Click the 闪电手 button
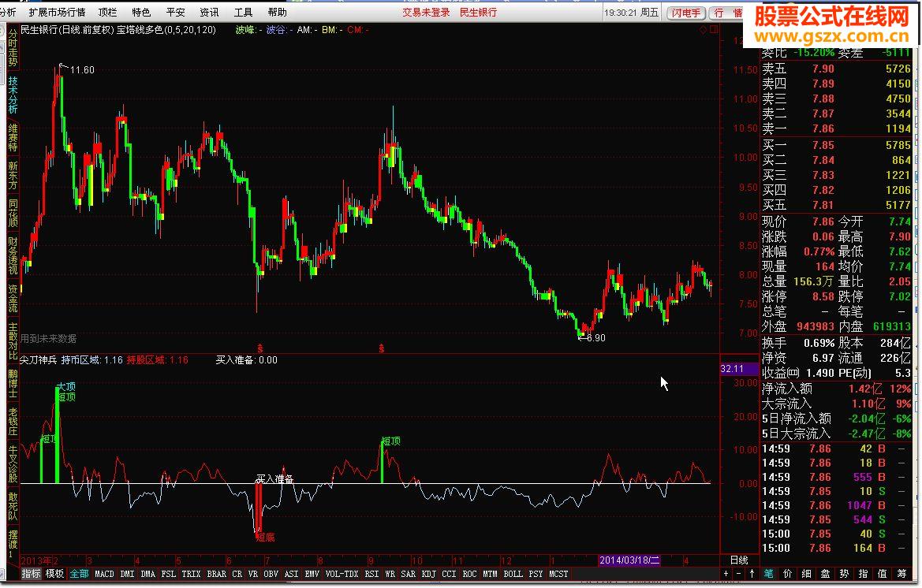Viewport: 922px width, 588px height. (686, 13)
